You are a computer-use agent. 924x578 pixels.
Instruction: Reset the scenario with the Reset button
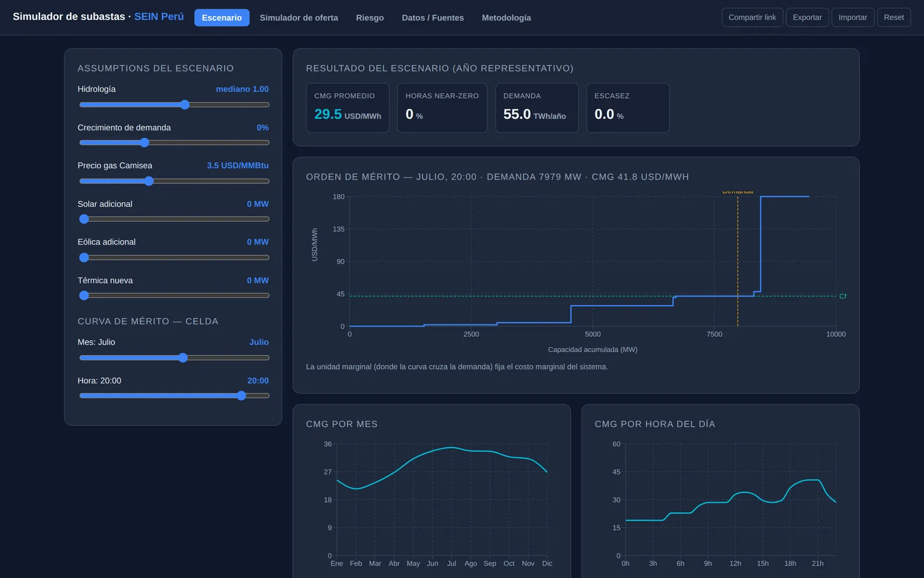[x=894, y=17]
